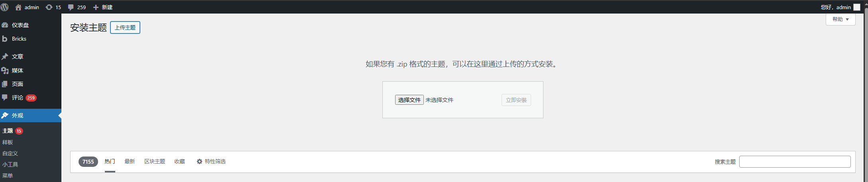
Task: Open the admin site home icon
Action: (18, 7)
